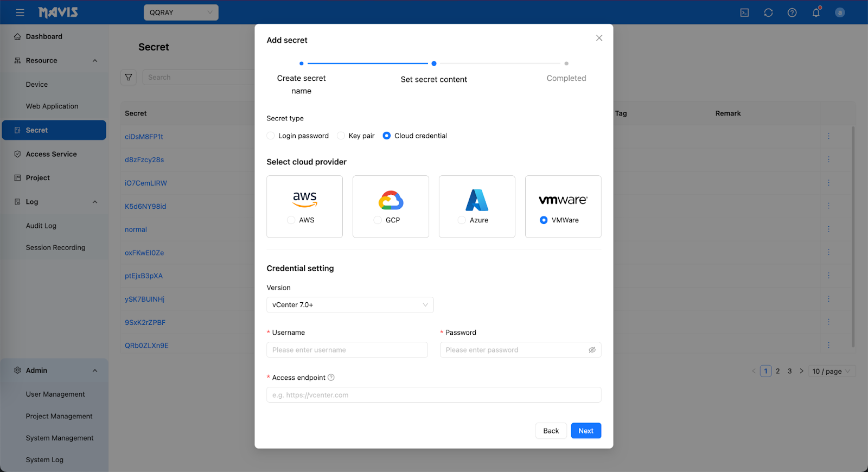Select Cloud credential secret type

tap(386, 136)
